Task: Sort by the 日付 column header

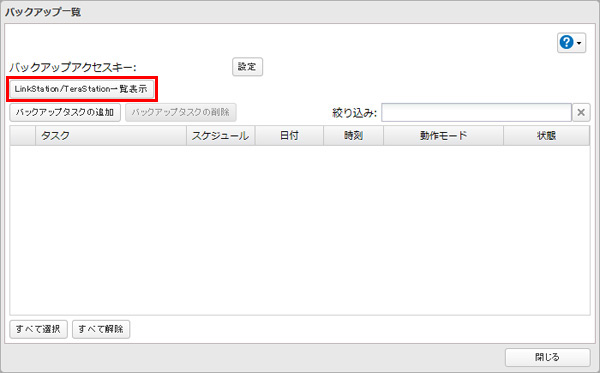Action: click(289, 135)
